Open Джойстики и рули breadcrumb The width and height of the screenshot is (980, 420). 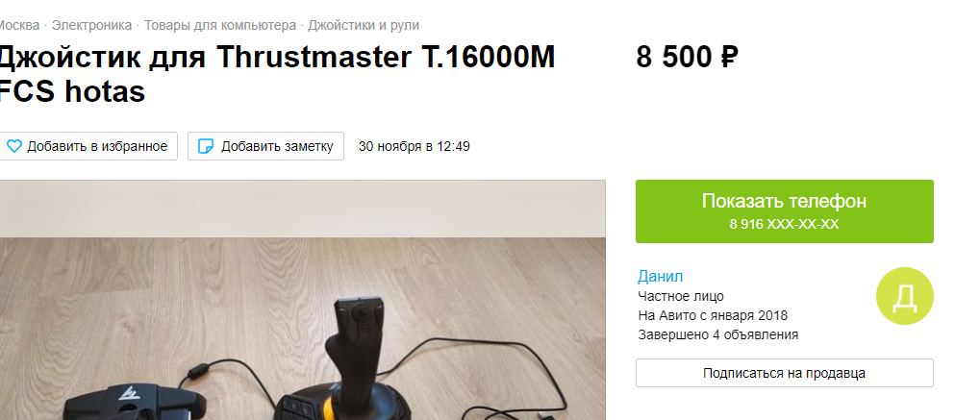[x=364, y=26]
